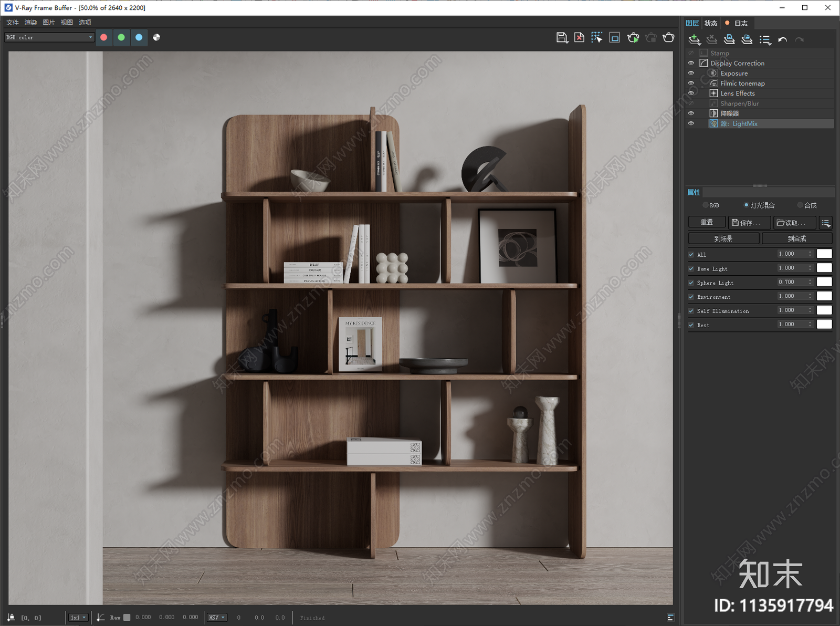The width and height of the screenshot is (840, 626).
Task: Toggle alpha/mono channel view circle
Action: [156, 37]
